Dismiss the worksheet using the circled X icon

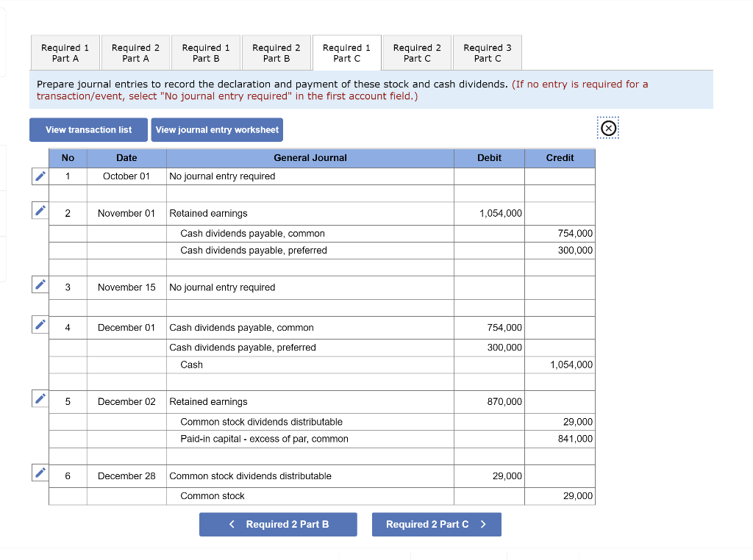pyautogui.click(x=607, y=127)
